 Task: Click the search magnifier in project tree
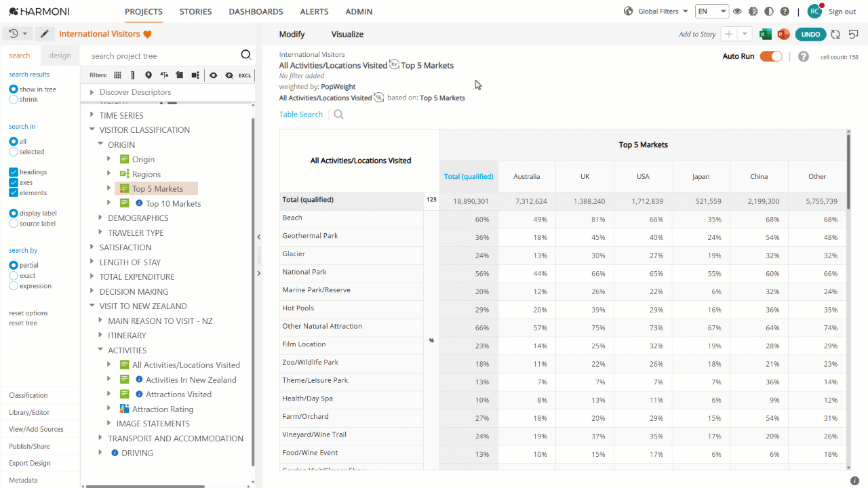pos(246,56)
